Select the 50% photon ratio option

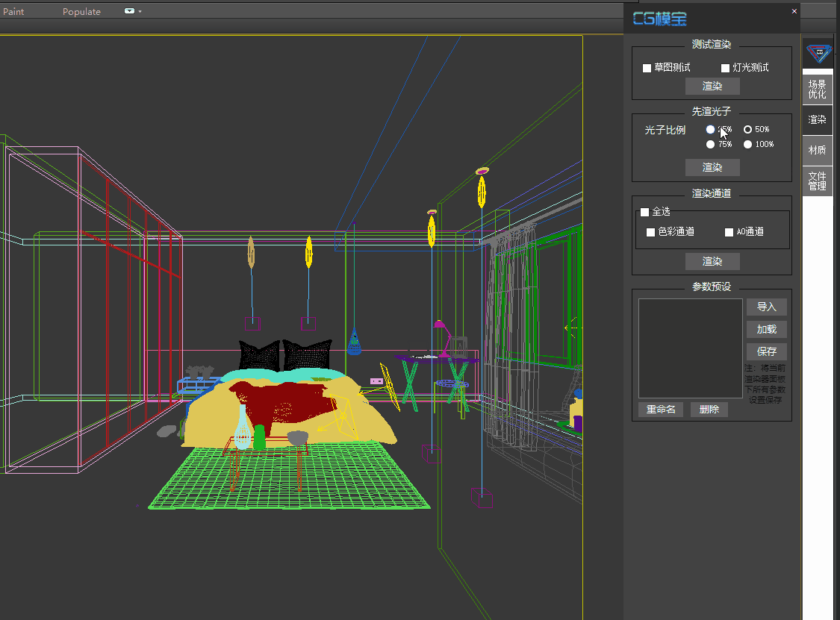point(747,130)
